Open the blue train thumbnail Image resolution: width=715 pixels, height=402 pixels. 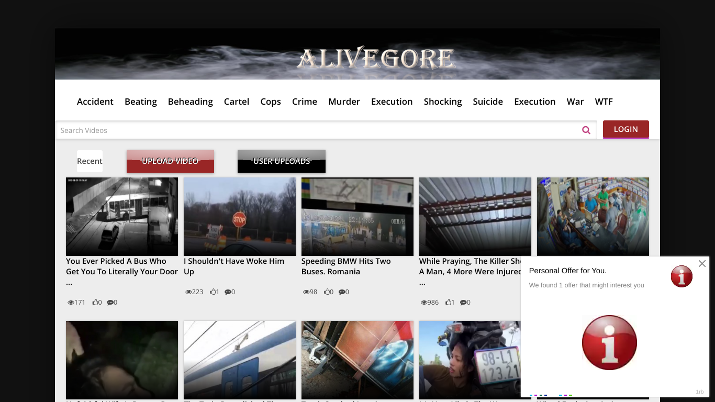[239, 360]
